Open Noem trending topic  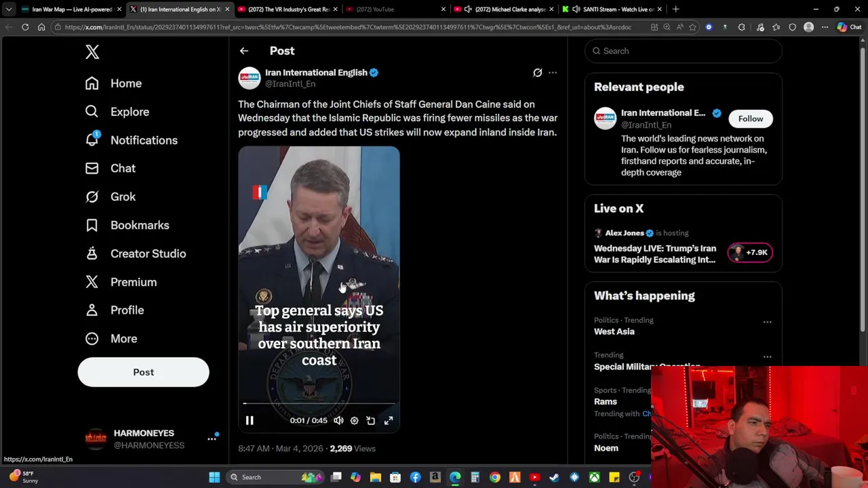point(606,448)
